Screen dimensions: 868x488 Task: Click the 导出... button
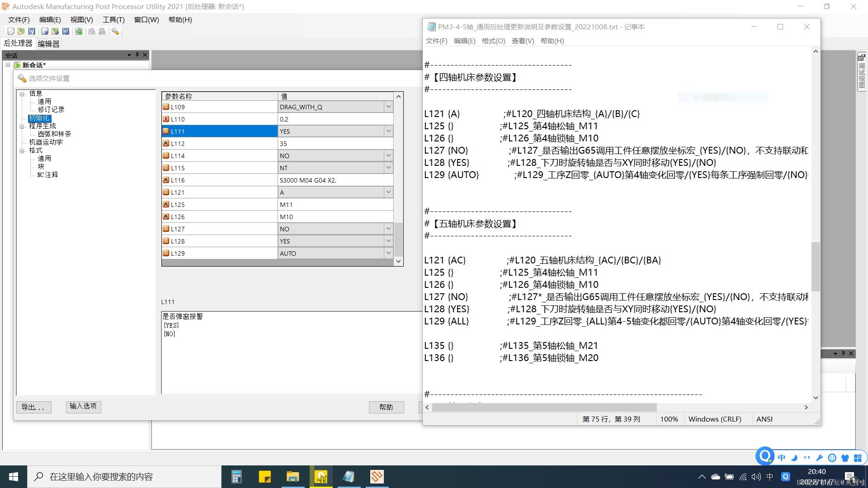pos(33,407)
